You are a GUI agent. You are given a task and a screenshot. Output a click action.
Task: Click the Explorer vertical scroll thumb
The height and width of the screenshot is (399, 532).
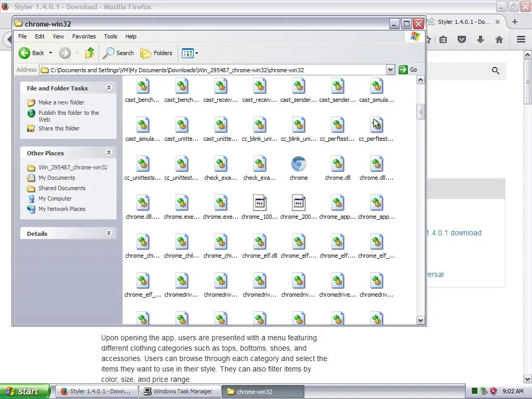click(x=421, y=112)
